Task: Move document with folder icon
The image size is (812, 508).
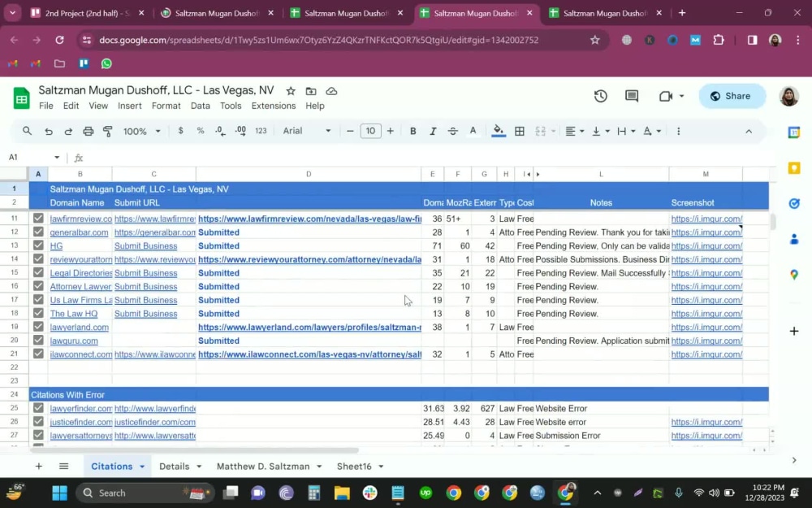Action: [311, 91]
